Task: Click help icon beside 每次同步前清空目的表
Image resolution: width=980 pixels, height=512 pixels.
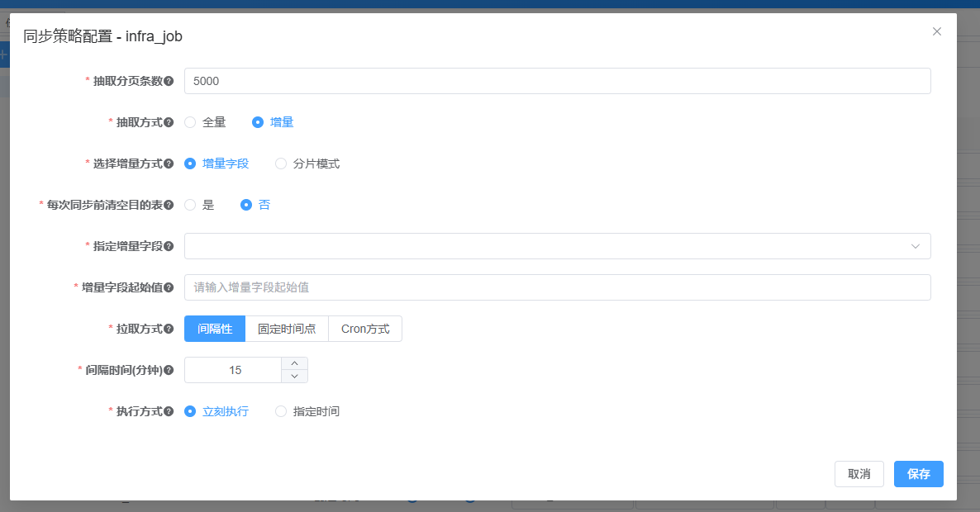Action: [x=169, y=205]
